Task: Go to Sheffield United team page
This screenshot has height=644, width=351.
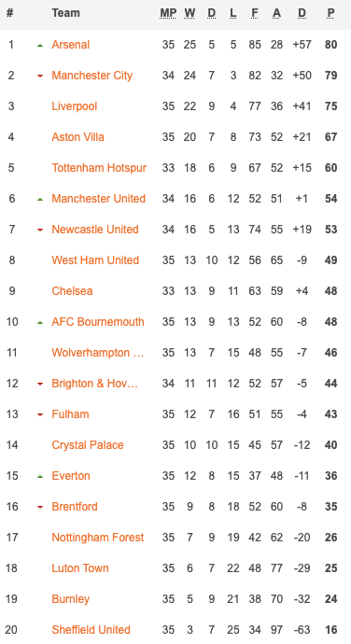Action: pyautogui.click(x=91, y=630)
